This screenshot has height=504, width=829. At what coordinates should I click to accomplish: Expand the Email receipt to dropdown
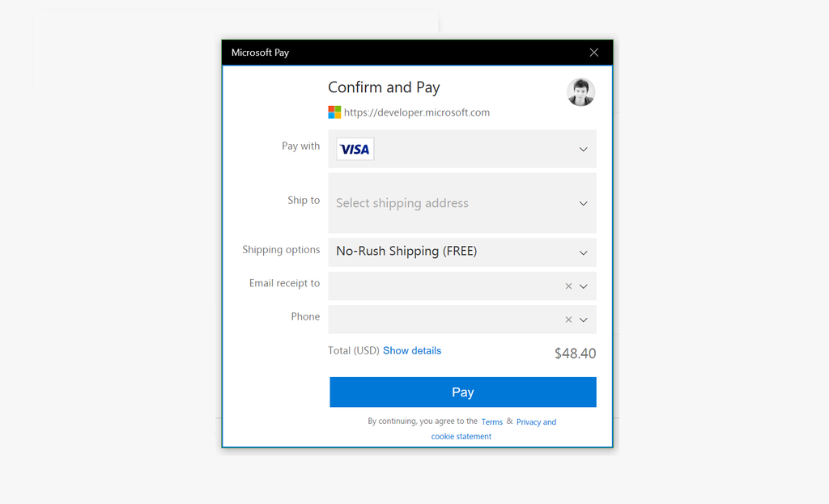point(582,286)
